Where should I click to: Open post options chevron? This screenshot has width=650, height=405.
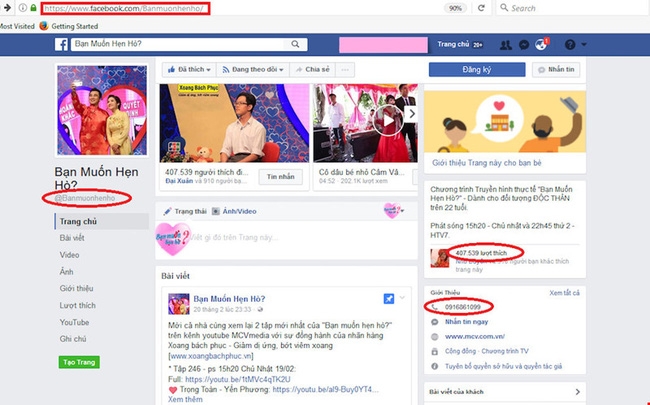403,298
